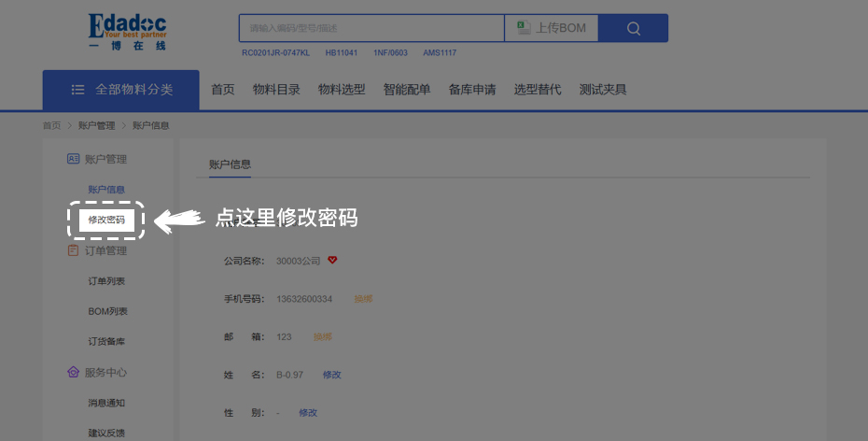This screenshot has width=868, height=441.
Task: Open 备库申请 in the navigation bar
Action: pos(472,90)
